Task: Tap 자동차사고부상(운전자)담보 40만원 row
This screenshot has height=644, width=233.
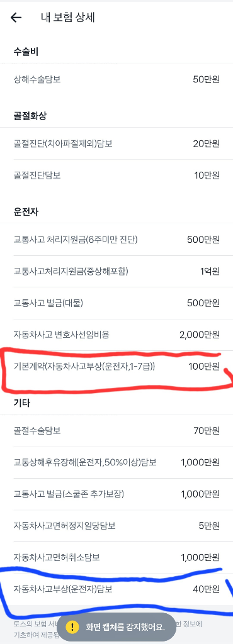Action: click(116, 589)
